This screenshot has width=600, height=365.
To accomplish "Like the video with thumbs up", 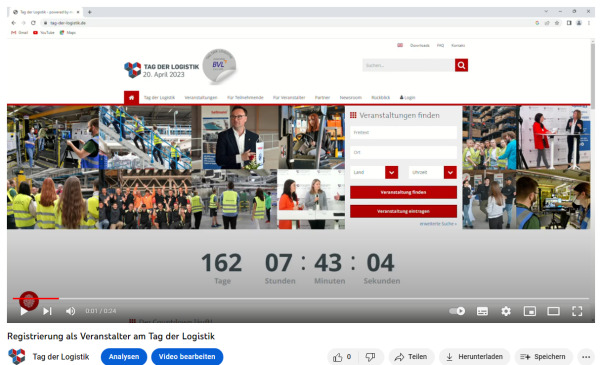I will click(x=342, y=357).
